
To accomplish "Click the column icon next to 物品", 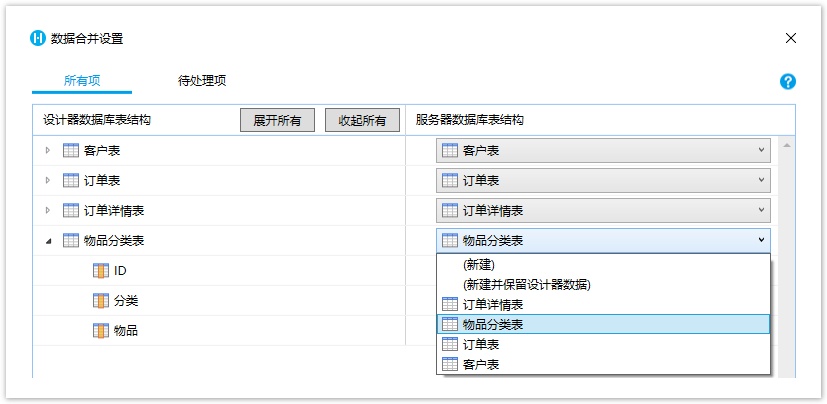I will (x=101, y=331).
